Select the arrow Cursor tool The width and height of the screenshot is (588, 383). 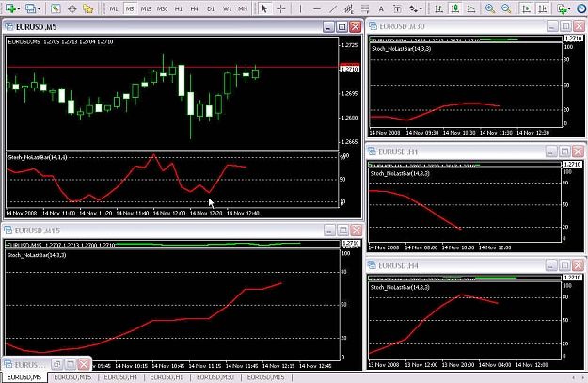[264, 8]
